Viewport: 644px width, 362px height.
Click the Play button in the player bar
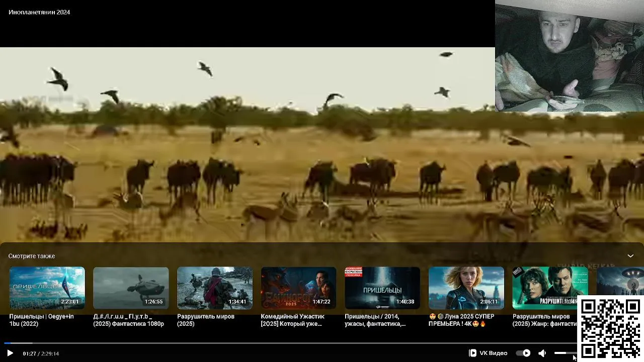pyautogui.click(x=10, y=353)
